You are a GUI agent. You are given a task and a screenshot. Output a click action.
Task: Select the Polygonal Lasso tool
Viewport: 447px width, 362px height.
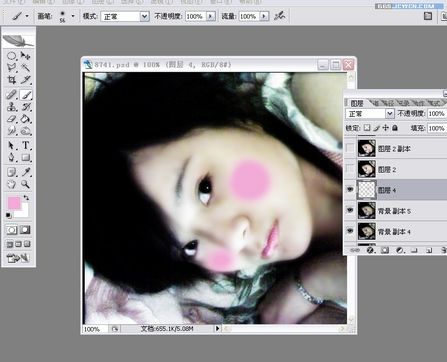click(x=11, y=68)
